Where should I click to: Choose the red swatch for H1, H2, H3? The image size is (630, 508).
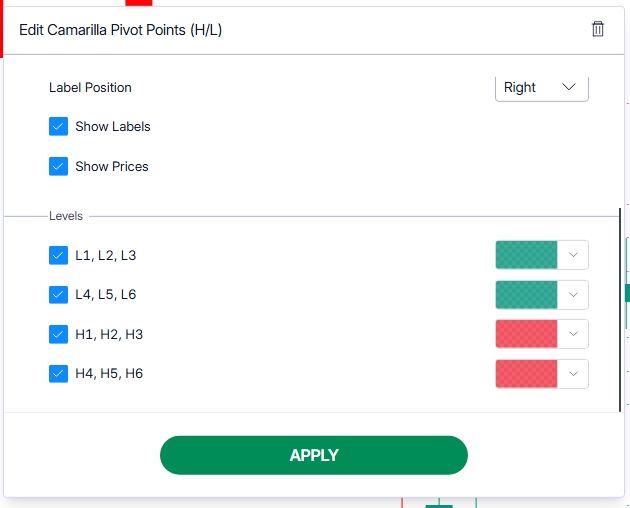pos(526,334)
